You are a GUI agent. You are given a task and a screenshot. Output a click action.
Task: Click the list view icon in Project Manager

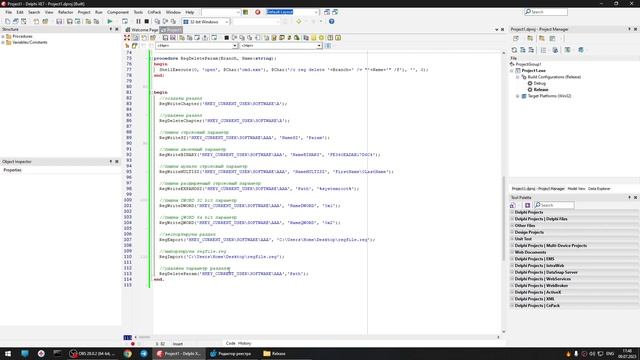[543, 50]
